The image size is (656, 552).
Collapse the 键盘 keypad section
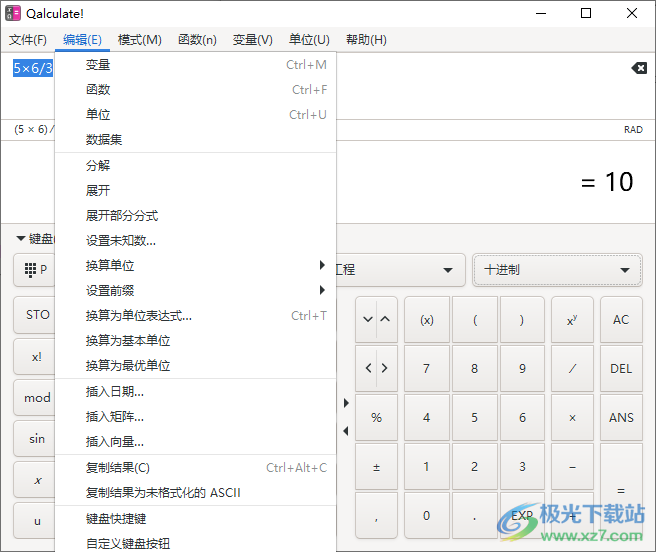[20, 239]
